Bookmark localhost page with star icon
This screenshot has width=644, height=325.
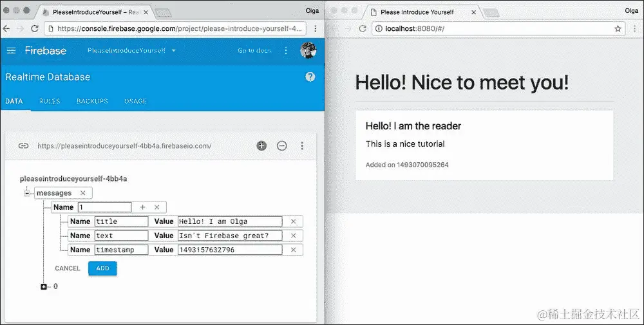click(618, 28)
